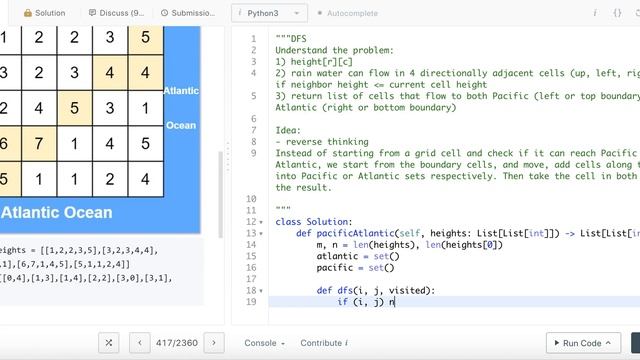The width and height of the screenshot is (640, 360).
Task: Click the '1) height[r][c]' comment line
Action: click(x=314, y=62)
